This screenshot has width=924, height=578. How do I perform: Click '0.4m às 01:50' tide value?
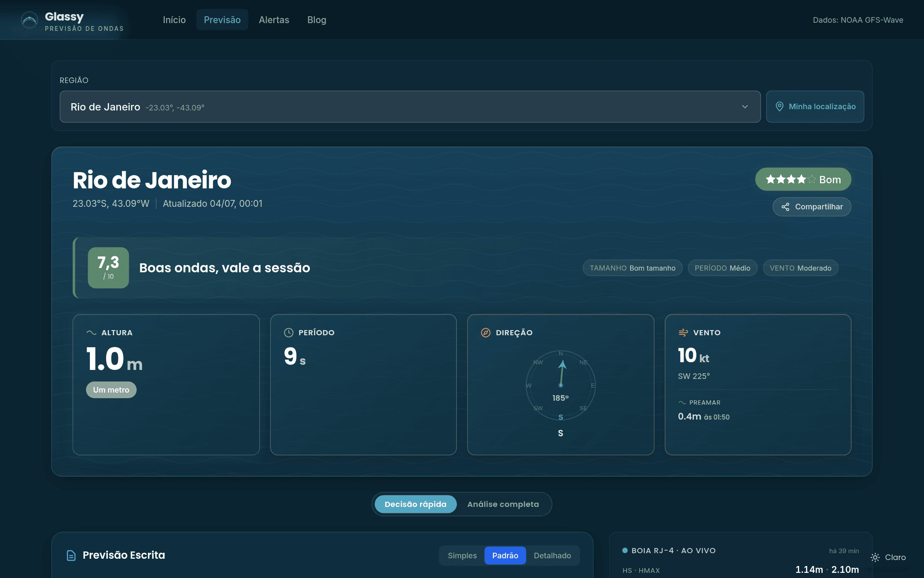704,417
